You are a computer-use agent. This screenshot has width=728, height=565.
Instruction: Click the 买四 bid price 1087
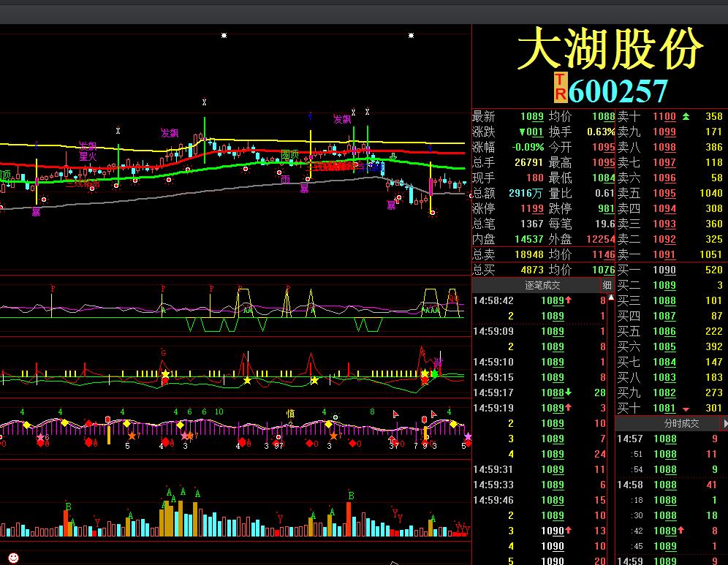click(664, 316)
